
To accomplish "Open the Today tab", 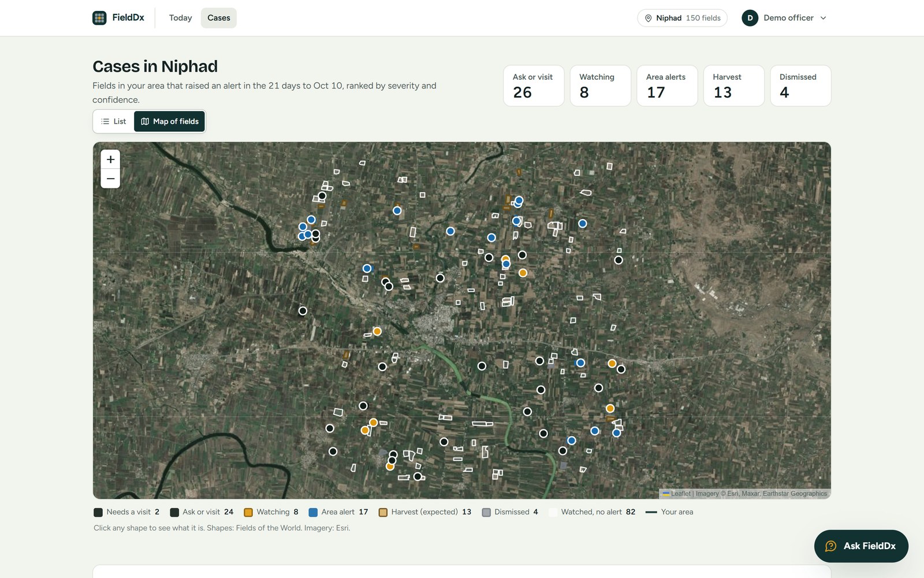I will click(x=180, y=18).
